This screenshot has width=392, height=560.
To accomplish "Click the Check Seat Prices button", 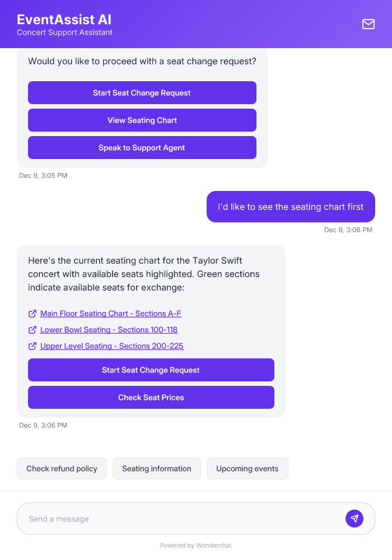I will [151, 397].
